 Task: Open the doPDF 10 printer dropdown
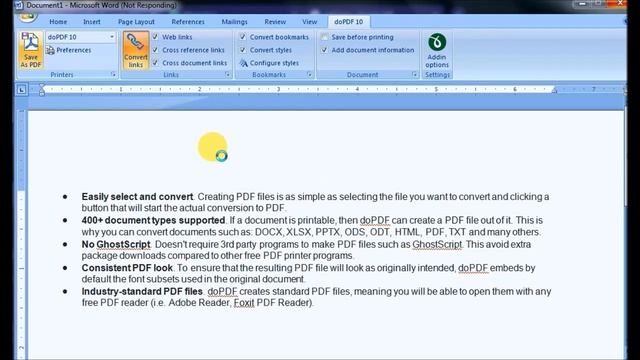point(112,37)
